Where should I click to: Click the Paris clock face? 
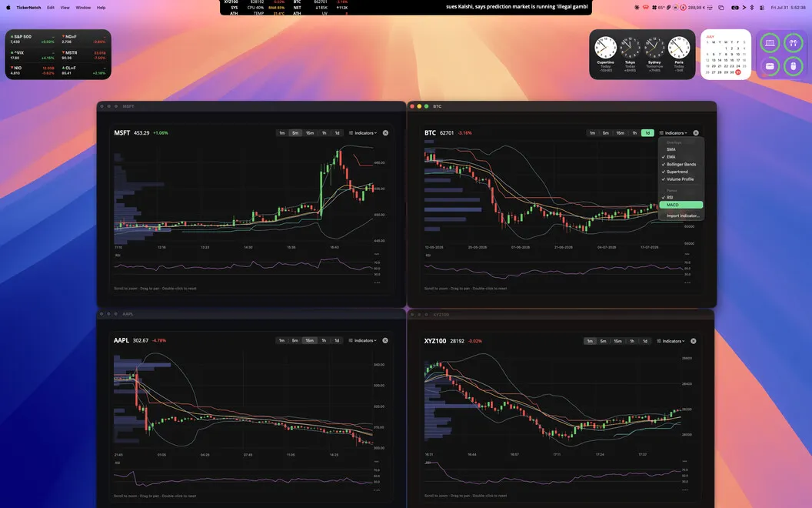click(679, 48)
